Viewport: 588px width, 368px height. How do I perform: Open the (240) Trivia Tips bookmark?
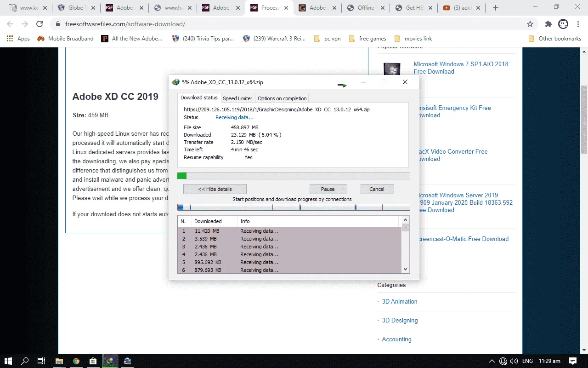pyautogui.click(x=203, y=39)
